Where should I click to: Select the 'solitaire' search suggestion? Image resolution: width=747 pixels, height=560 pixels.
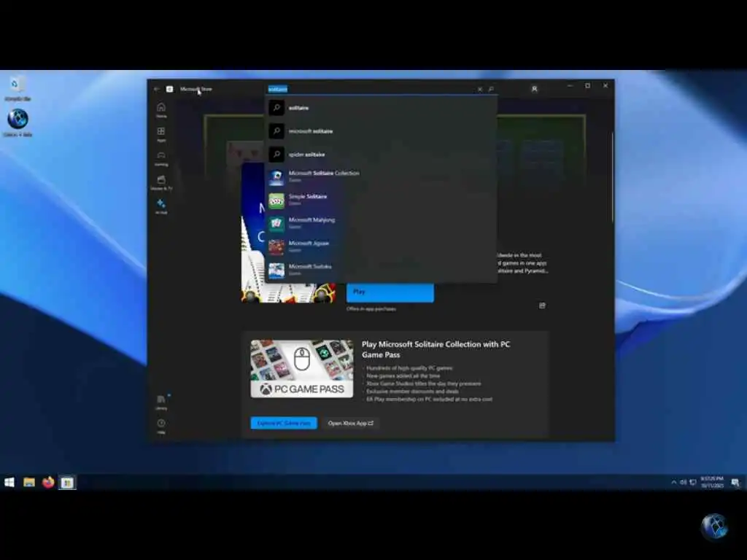[381, 108]
